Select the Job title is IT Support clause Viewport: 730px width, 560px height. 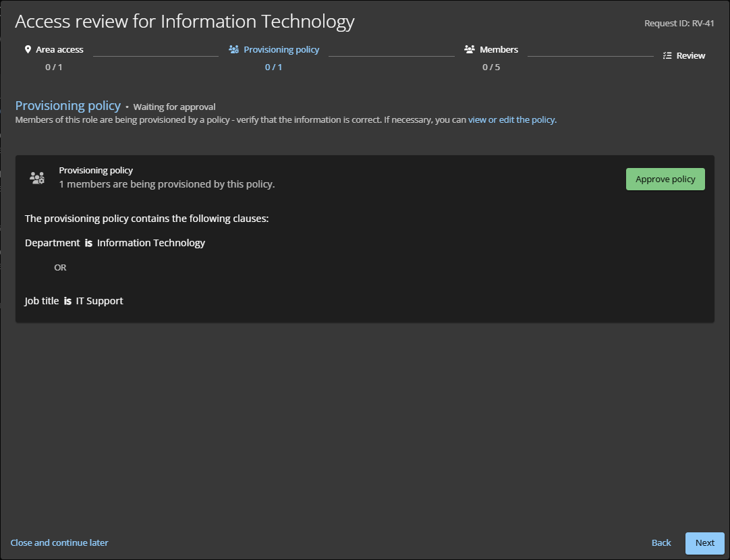tap(74, 301)
